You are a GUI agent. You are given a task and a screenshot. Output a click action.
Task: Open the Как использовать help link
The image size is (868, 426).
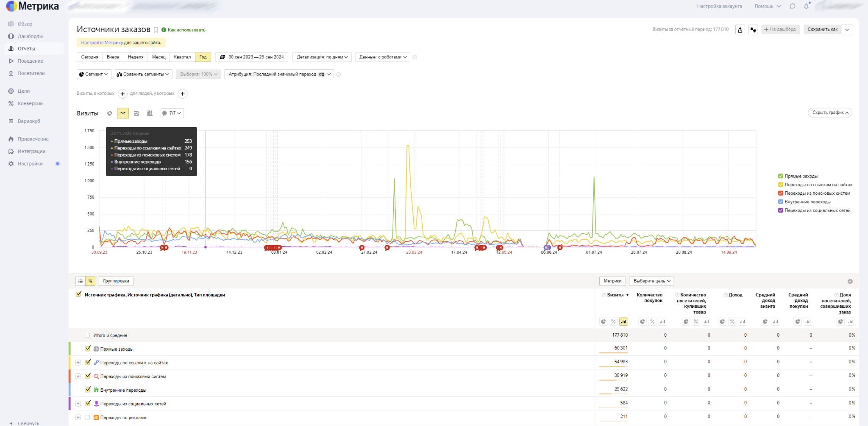pyautogui.click(x=186, y=30)
